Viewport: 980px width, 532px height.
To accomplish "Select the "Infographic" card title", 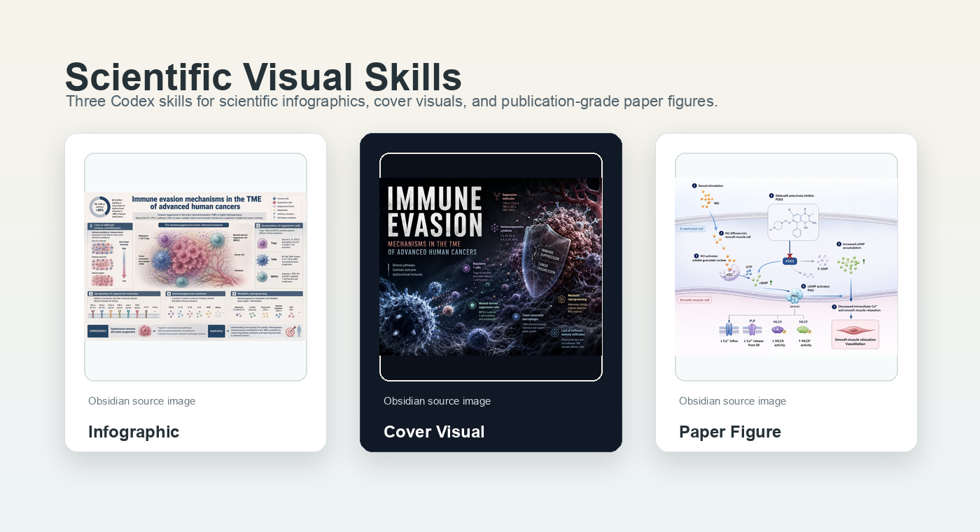I will pos(134,432).
